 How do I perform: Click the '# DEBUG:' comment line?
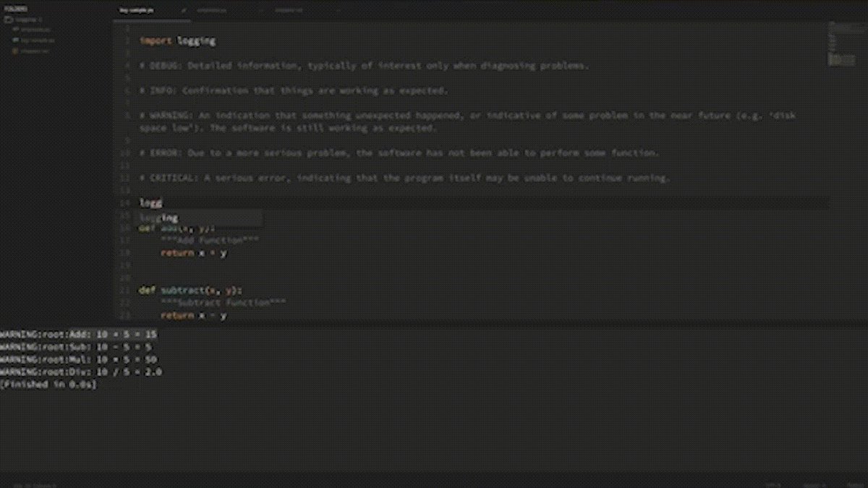click(364, 66)
